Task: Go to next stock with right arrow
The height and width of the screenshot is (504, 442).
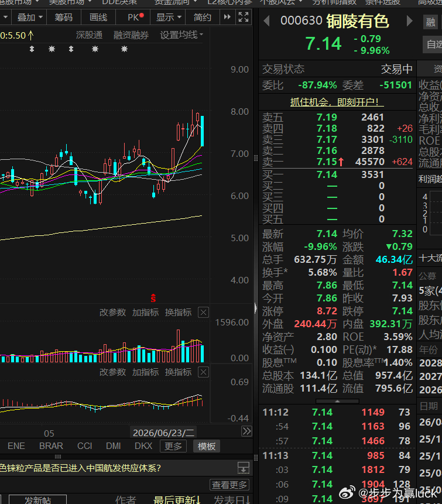Action: pos(409,21)
